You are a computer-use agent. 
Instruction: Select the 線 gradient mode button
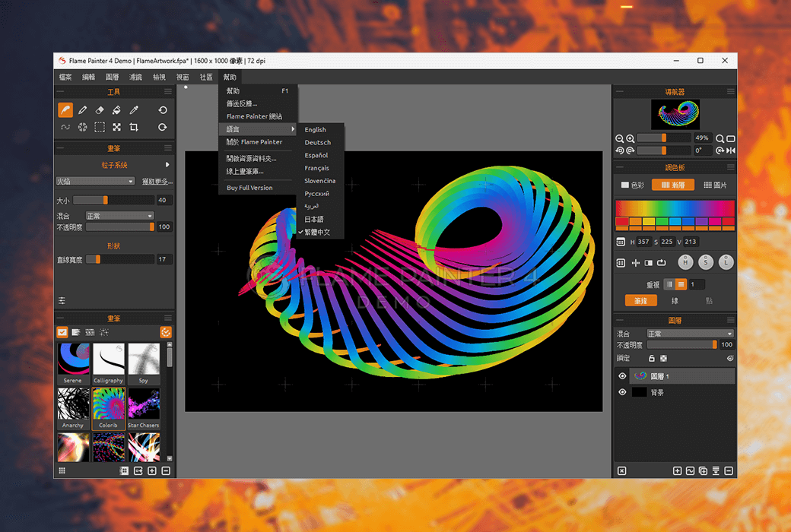[675, 301]
